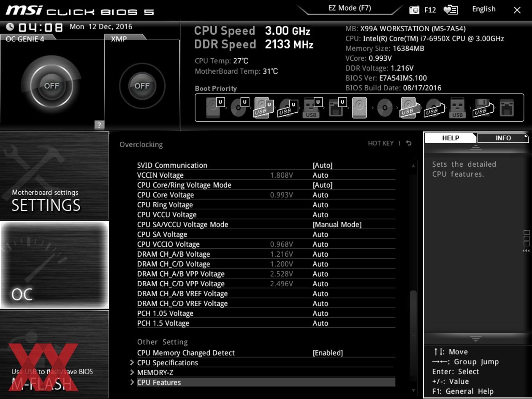The width and height of the screenshot is (532, 399).
Task: Click the 1.808V VCCIN reading
Action: click(281, 175)
